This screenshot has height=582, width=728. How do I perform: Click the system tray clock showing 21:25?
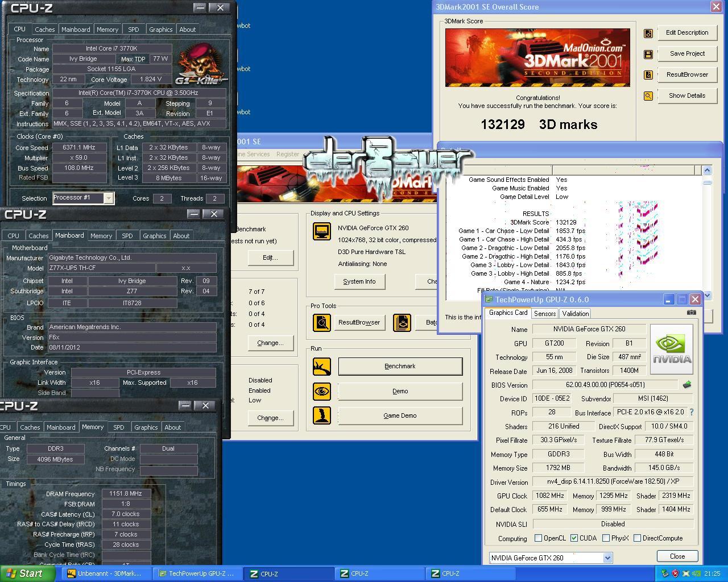point(712,573)
